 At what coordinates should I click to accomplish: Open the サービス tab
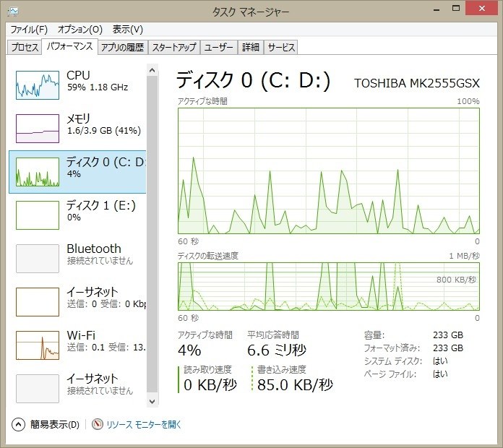click(281, 48)
